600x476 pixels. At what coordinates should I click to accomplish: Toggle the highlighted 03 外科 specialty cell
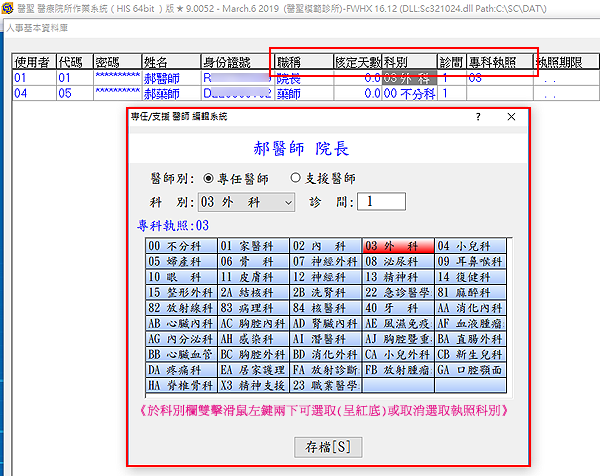[397, 246]
